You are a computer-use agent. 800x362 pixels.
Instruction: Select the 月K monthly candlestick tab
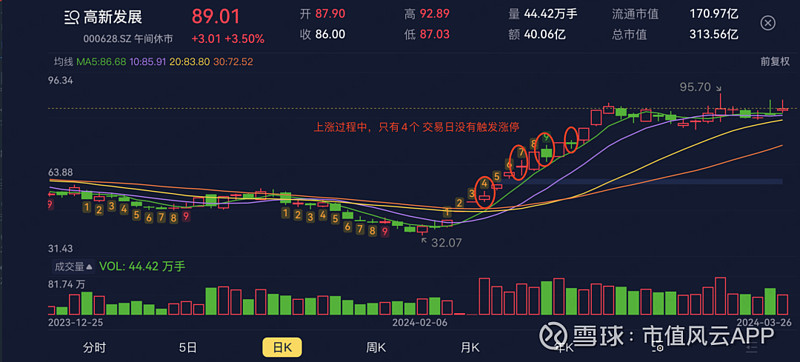tap(469, 348)
